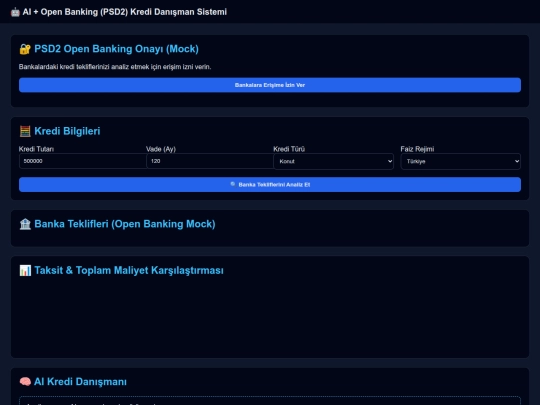540x405 pixels.
Task: Click the abacus icon beside Kredi Bilgileri
Action: point(25,131)
